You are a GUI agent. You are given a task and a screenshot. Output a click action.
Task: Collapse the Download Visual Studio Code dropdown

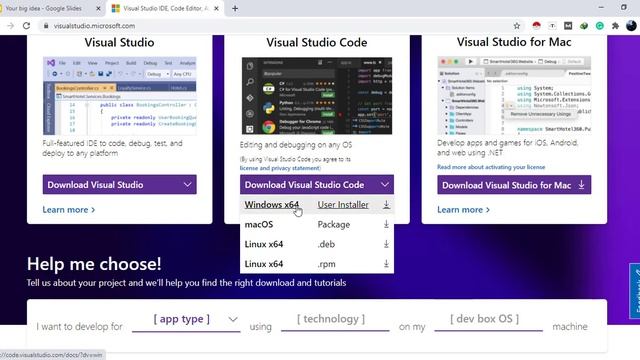pyautogui.click(x=317, y=184)
